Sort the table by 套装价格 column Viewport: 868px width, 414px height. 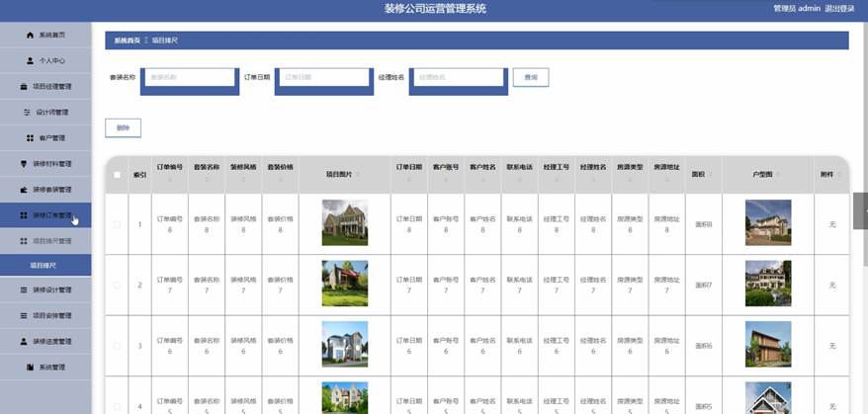click(x=280, y=180)
